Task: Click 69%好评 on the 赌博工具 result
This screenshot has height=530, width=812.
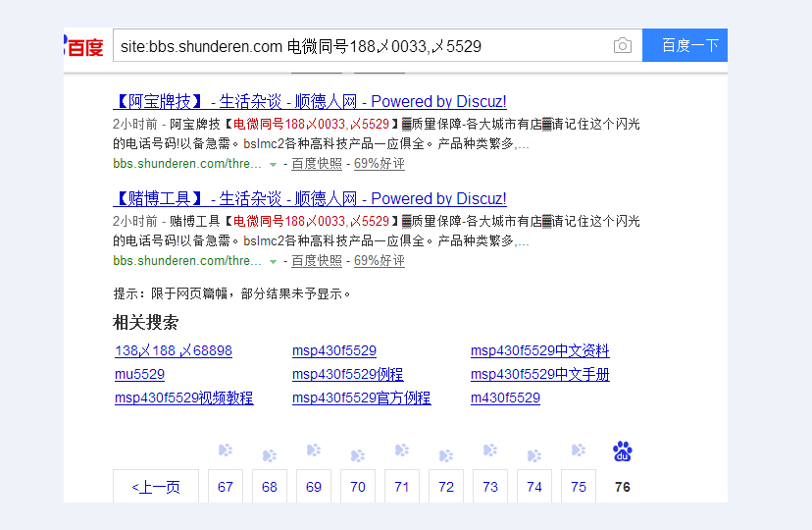Action: tap(380, 261)
